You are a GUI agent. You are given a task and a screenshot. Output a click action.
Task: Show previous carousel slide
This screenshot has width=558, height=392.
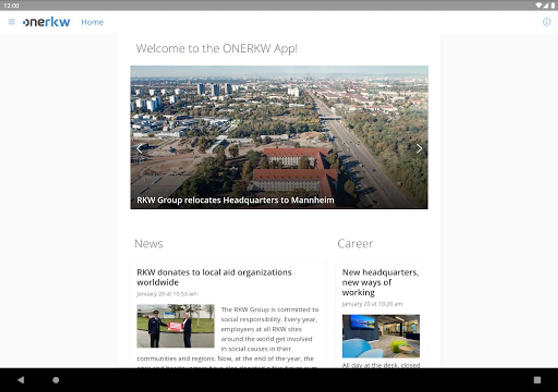pos(139,149)
